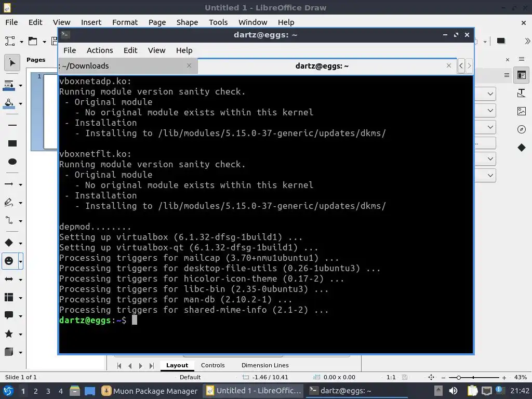
Task: Open the Transformations dropdown arrow
Action: [21, 42]
